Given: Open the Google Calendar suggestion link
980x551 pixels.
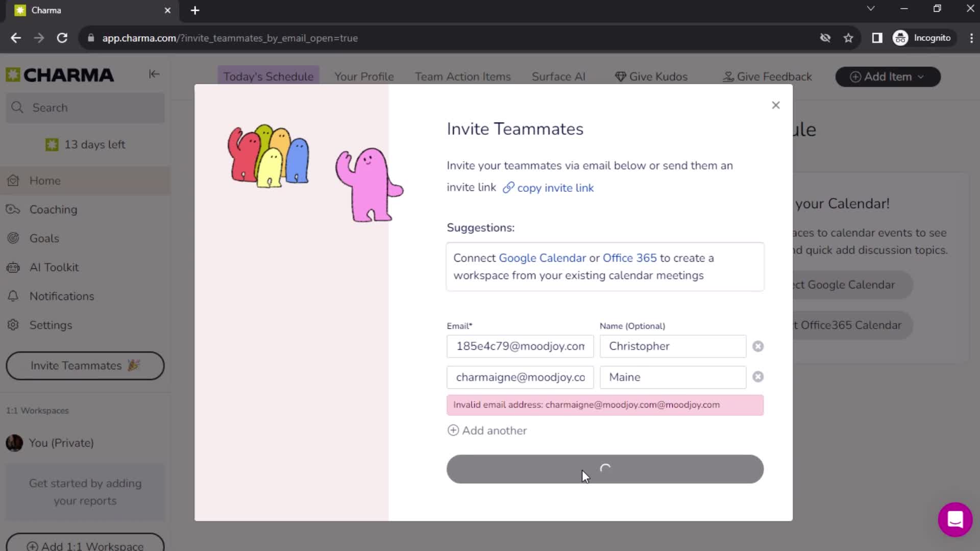Looking at the screenshot, I should click(542, 258).
